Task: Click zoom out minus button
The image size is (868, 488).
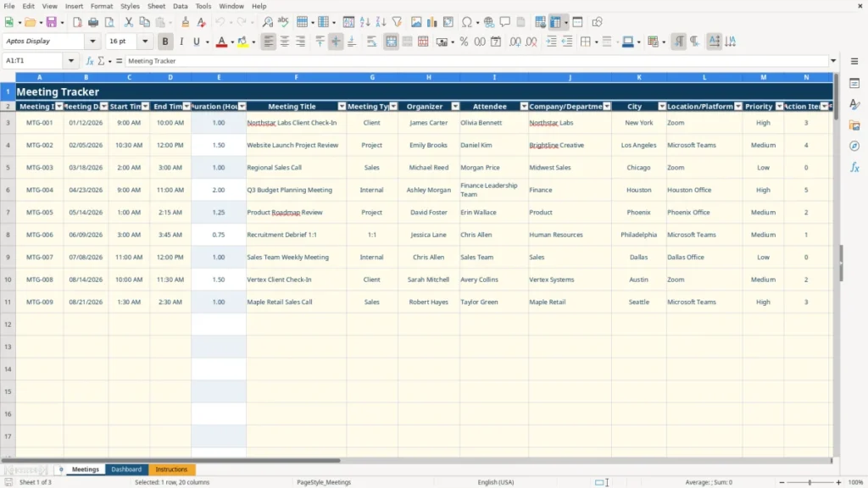Action: [x=782, y=482]
